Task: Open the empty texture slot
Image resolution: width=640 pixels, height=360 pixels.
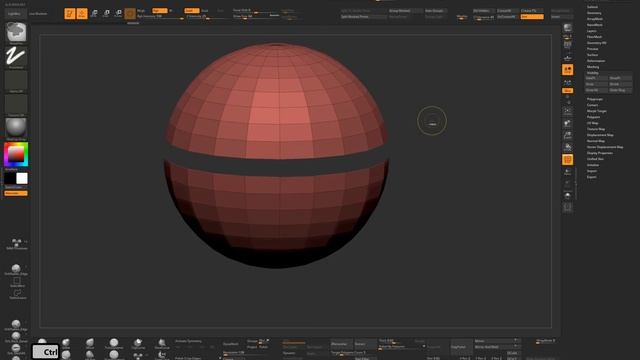Action: coord(16,104)
